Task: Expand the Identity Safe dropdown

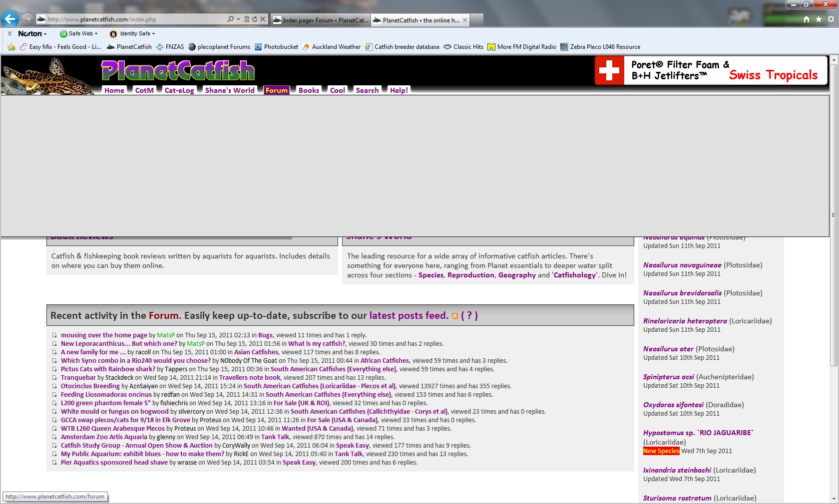Action: point(153,33)
